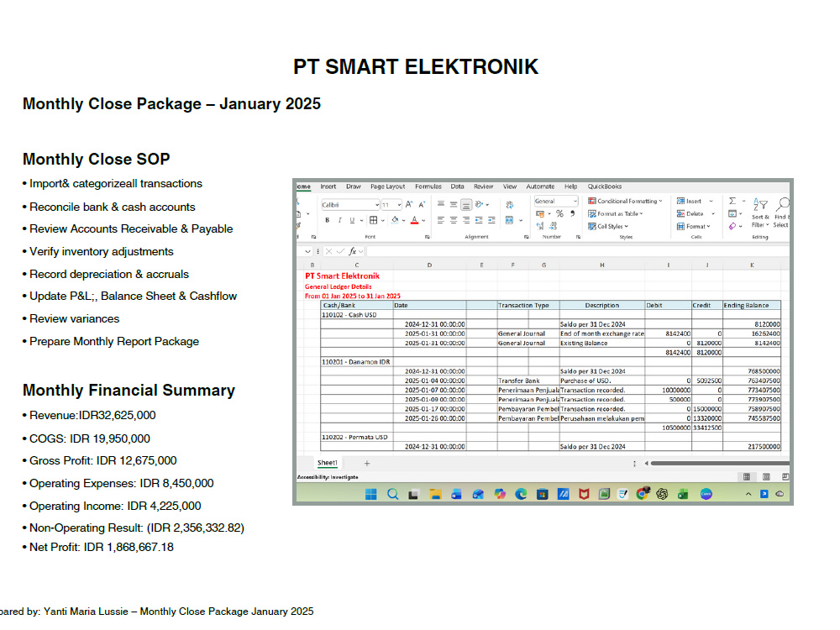The width and height of the screenshot is (840, 630).
Task: Click the Percent Style icon
Action: [x=559, y=213]
